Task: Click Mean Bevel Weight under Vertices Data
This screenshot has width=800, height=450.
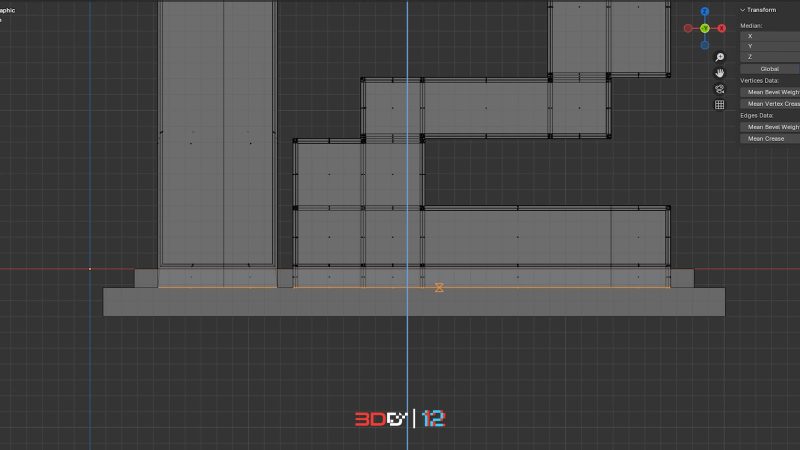Action: pyautogui.click(x=770, y=92)
